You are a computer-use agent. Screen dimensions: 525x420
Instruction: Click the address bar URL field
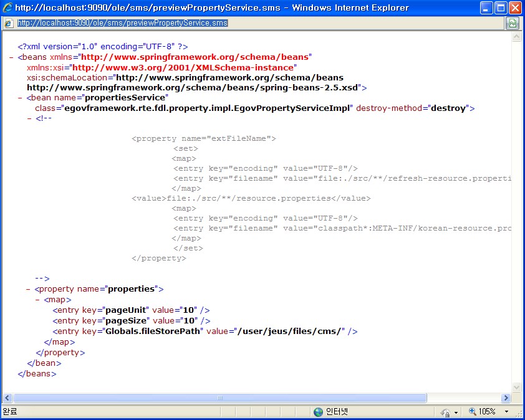[249, 23]
